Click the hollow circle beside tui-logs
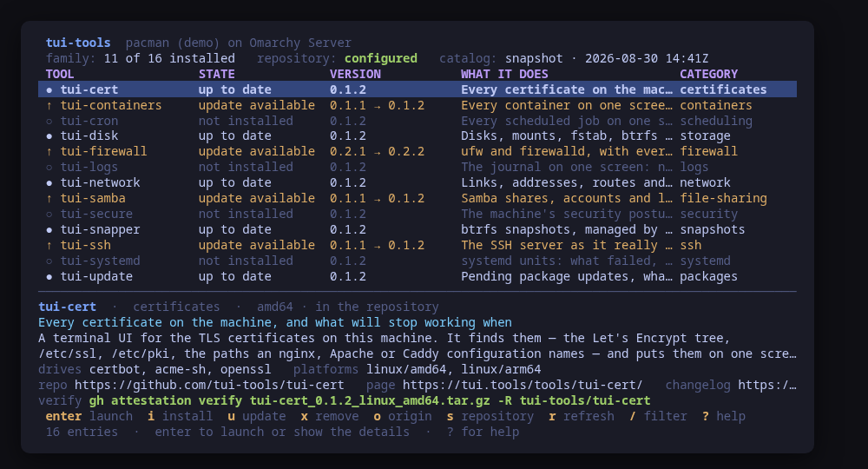 [x=49, y=168]
